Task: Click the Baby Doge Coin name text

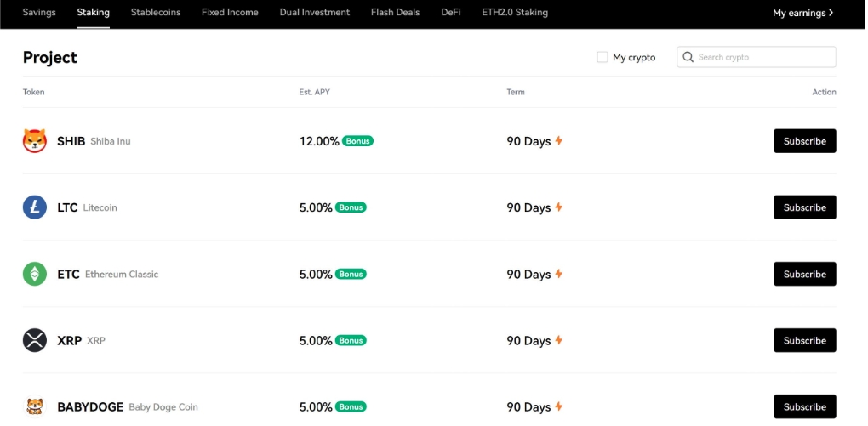Action: click(x=163, y=407)
